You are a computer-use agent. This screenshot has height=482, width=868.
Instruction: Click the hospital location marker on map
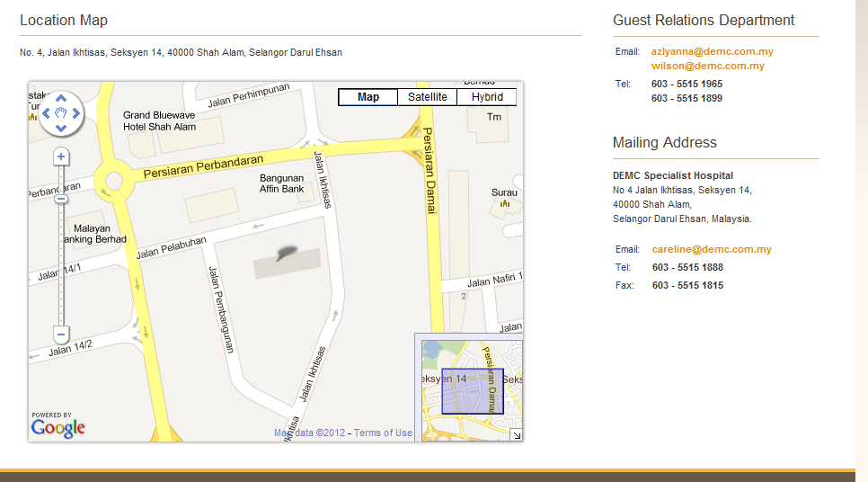click(287, 253)
